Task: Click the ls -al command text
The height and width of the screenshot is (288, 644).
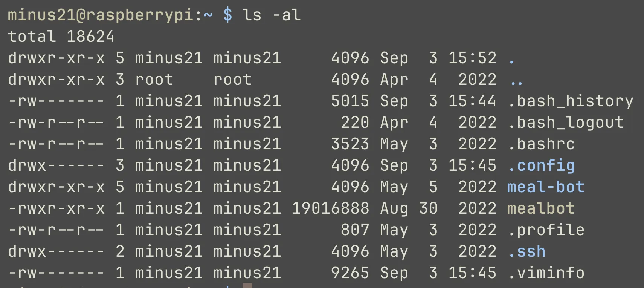Action: point(272,15)
